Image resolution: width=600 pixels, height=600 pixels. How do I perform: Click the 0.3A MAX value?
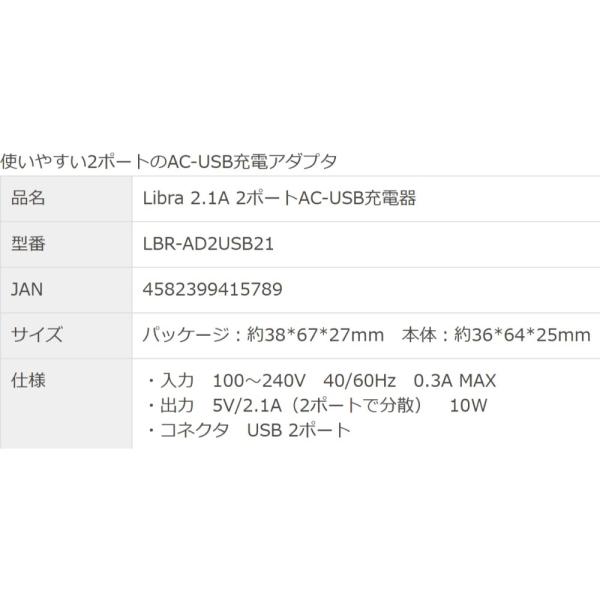(455, 381)
